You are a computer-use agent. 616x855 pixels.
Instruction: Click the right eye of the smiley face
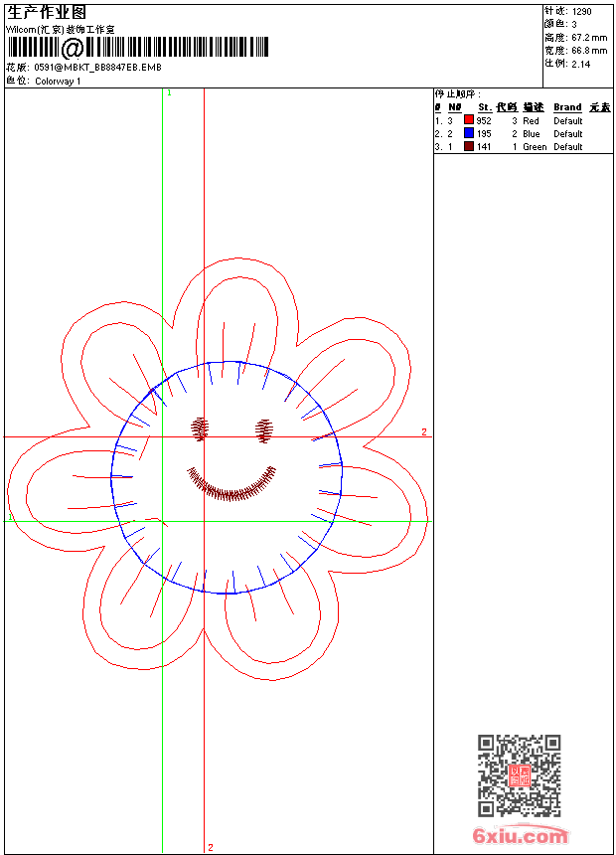tap(264, 429)
